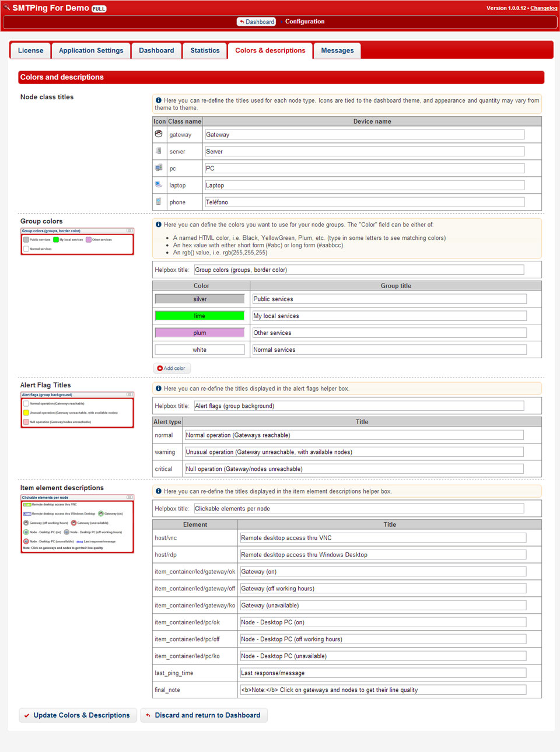560x752 pixels.
Task: Click the laptop node class icon
Action: tap(158, 184)
